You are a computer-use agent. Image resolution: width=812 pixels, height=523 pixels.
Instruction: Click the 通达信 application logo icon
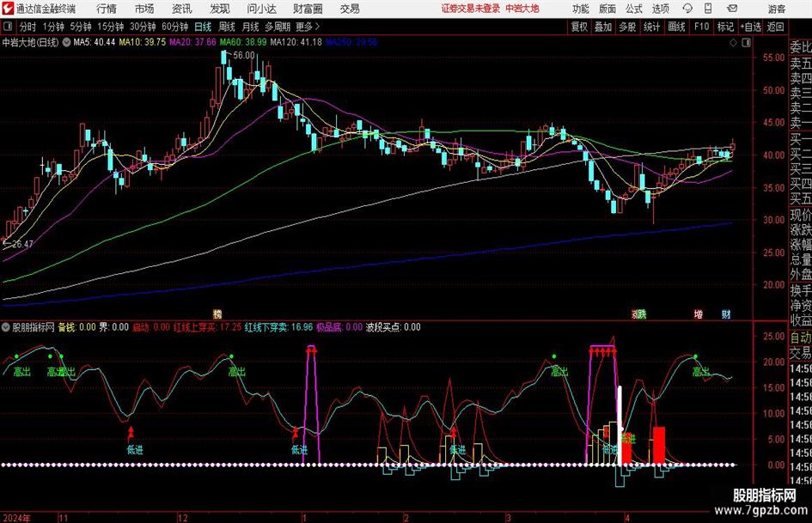pos(7,9)
